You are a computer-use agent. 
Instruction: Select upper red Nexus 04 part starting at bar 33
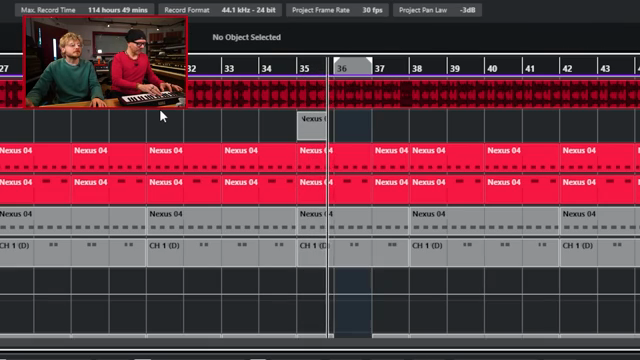[x=259, y=158]
